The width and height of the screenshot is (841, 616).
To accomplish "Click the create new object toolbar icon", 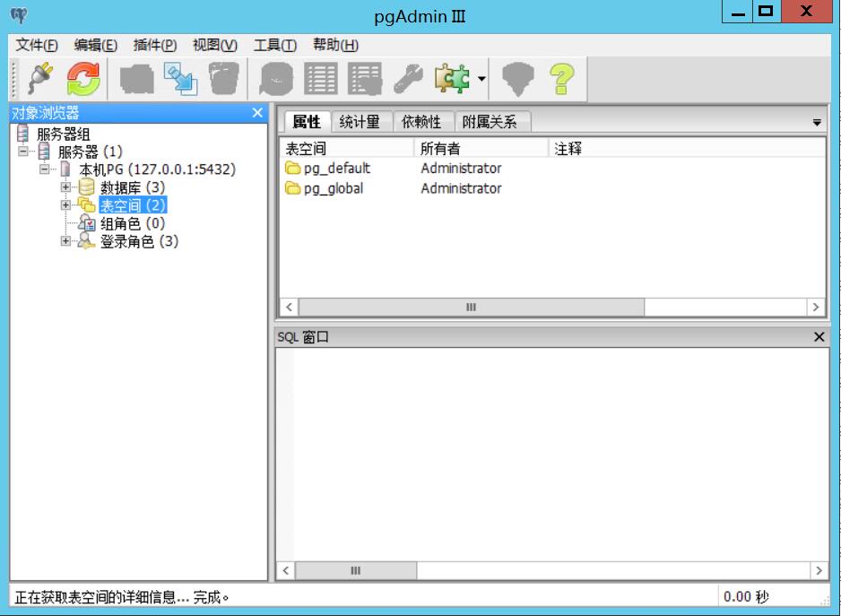I will [x=181, y=79].
